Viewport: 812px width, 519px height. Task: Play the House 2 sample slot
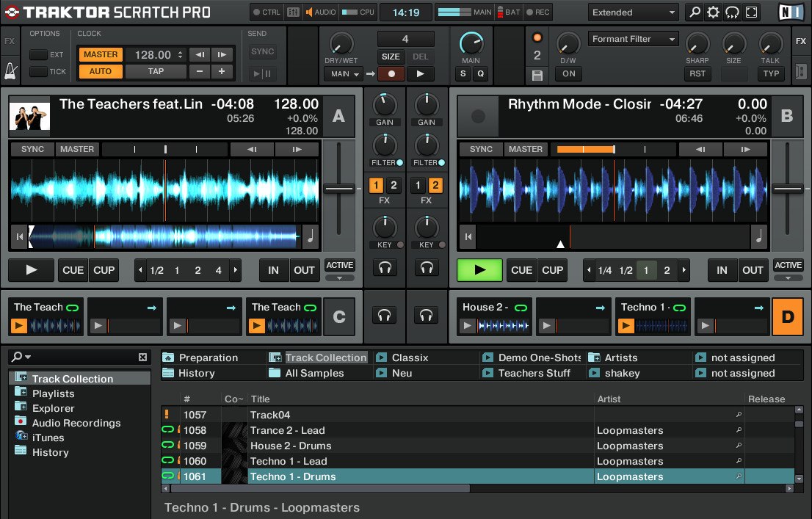(468, 326)
